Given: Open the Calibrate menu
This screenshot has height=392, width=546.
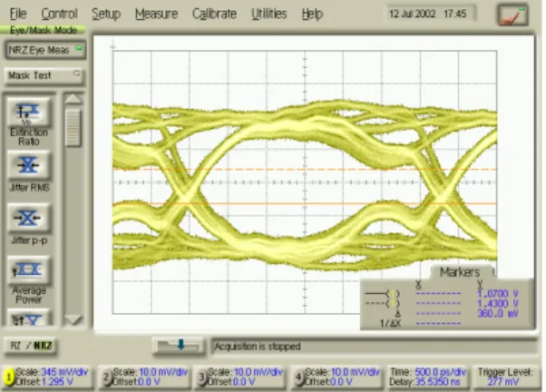Looking at the screenshot, I should tap(214, 14).
